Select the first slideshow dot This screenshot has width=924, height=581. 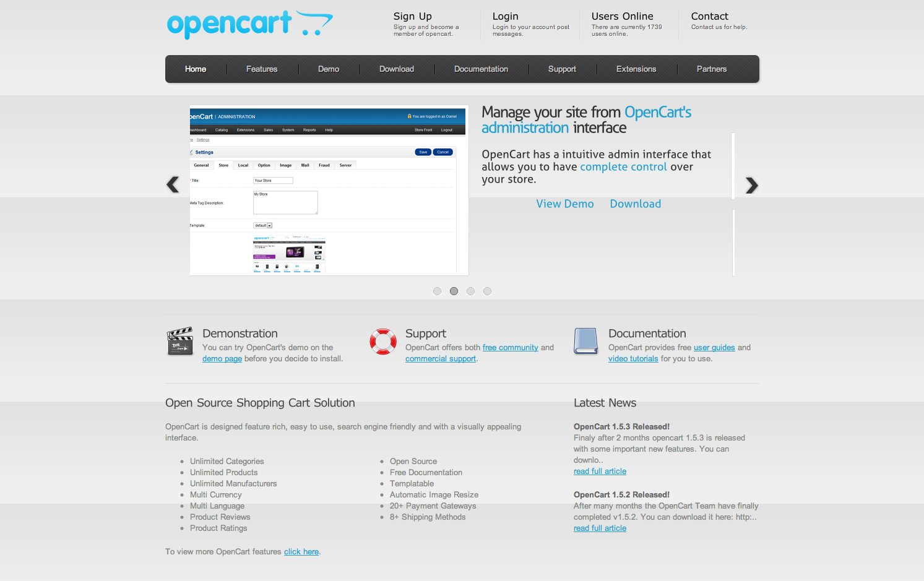pyautogui.click(x=437, y=291)
